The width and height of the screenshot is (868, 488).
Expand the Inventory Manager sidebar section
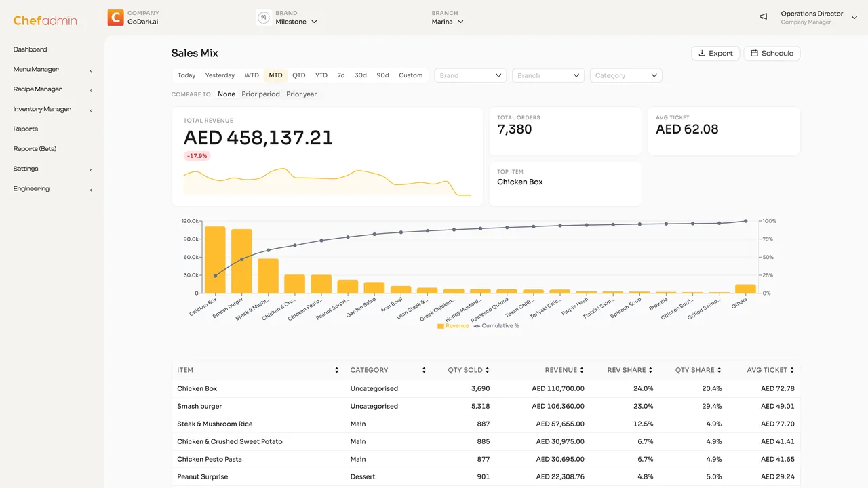coord(52,109)
